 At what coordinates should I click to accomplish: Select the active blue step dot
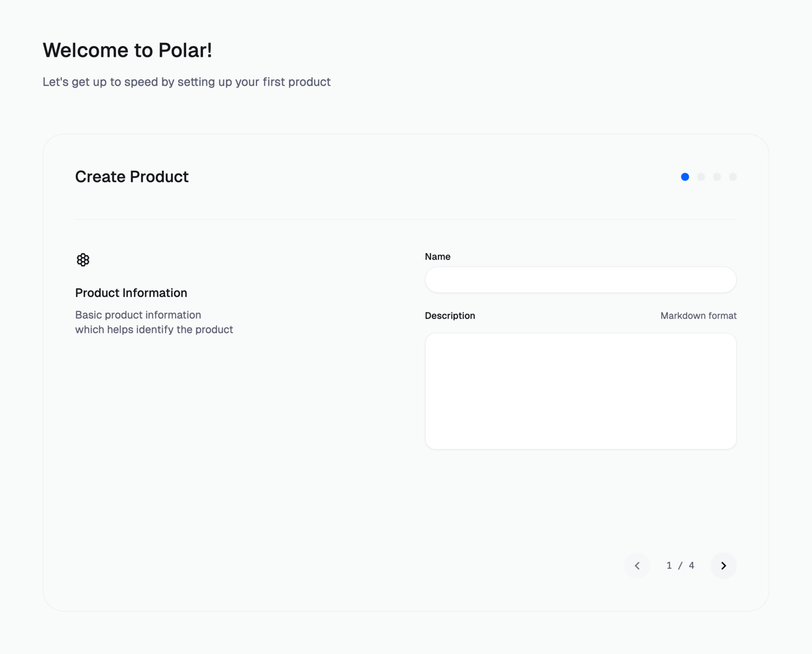click(685, 177)
